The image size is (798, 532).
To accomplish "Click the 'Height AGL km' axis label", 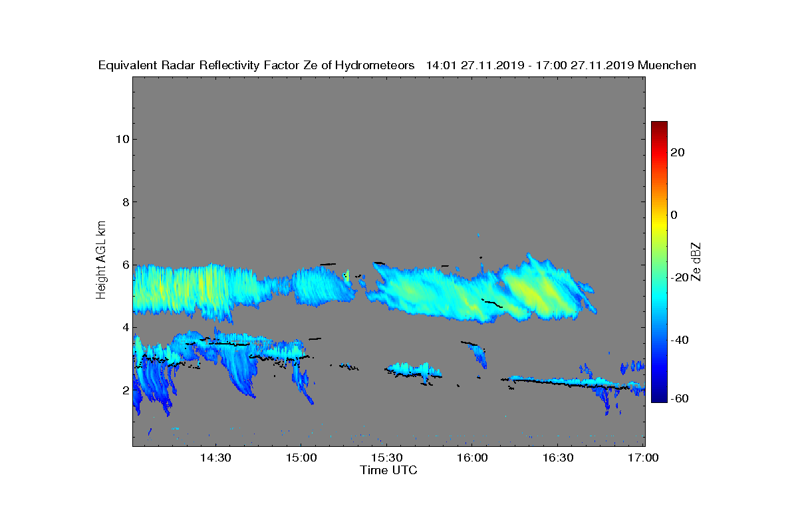I will [x=101, y=261].
